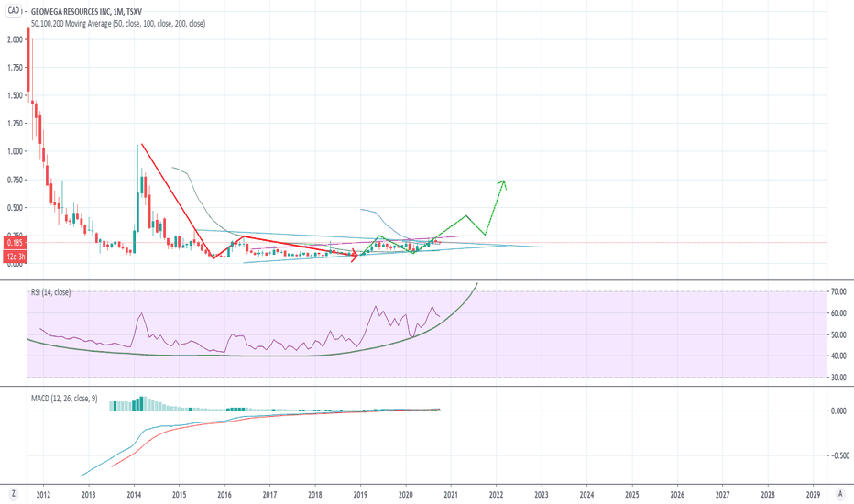Click the 2025 year label
Image resolution: width=854 pixels, height=504 pixels.
click(x=631, y=495)
